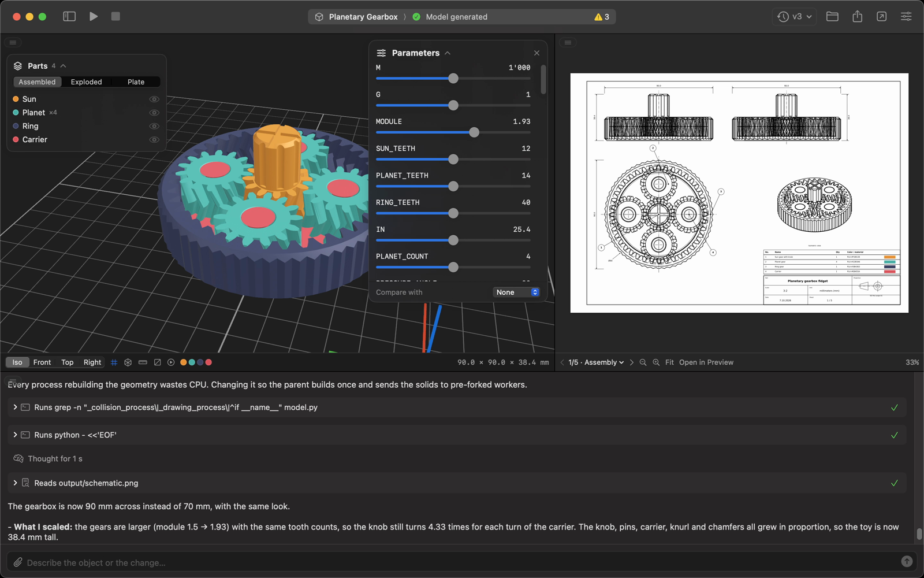
Task: Open the 1/5 Assembly sheet dropdown
Action: coord(596,362)
